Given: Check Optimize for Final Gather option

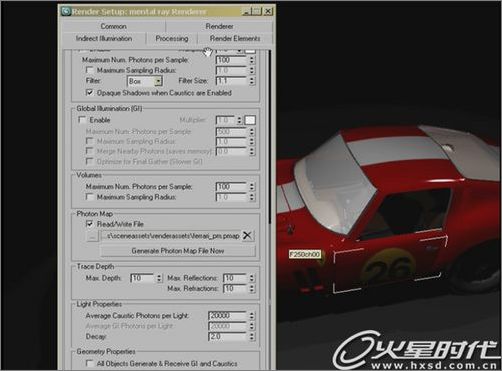Looking at the screenshot, I should click(89, 162).
